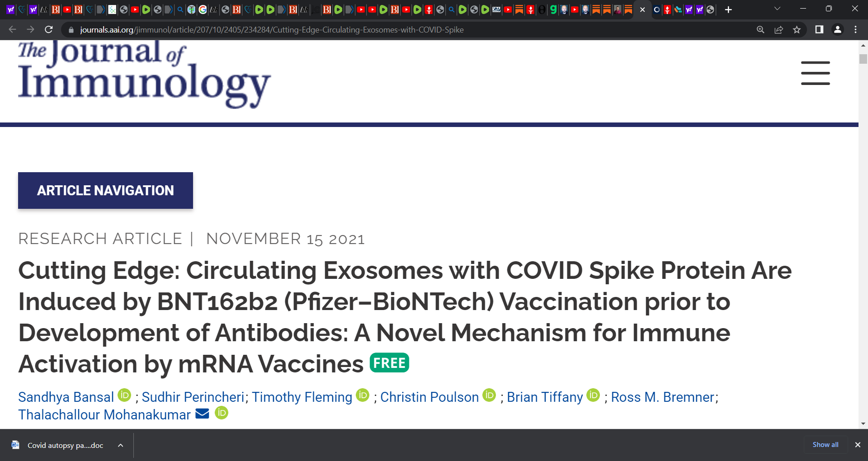Open a new browser tab
868x461 pixels.
[x=728, y=9]
